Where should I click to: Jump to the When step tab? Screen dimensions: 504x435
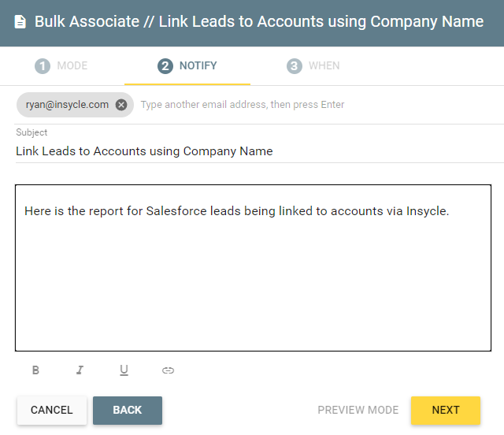(313, 66)
